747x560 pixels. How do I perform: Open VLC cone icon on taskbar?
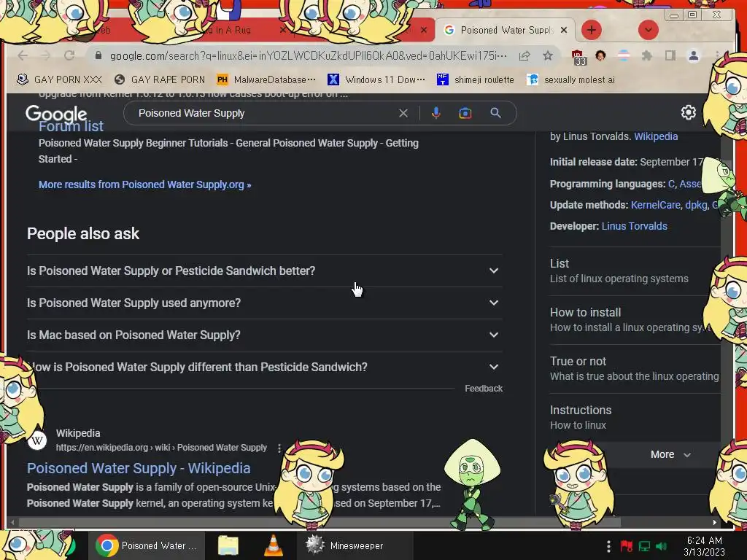coord(273,545)
